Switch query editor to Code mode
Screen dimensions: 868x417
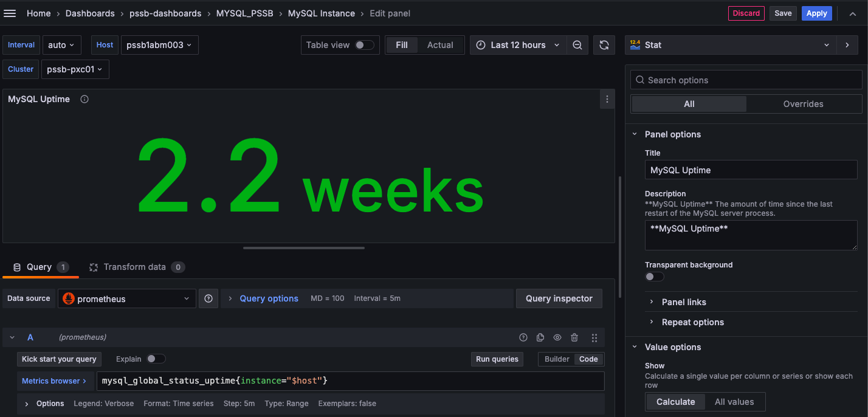(x=588, y=359)
